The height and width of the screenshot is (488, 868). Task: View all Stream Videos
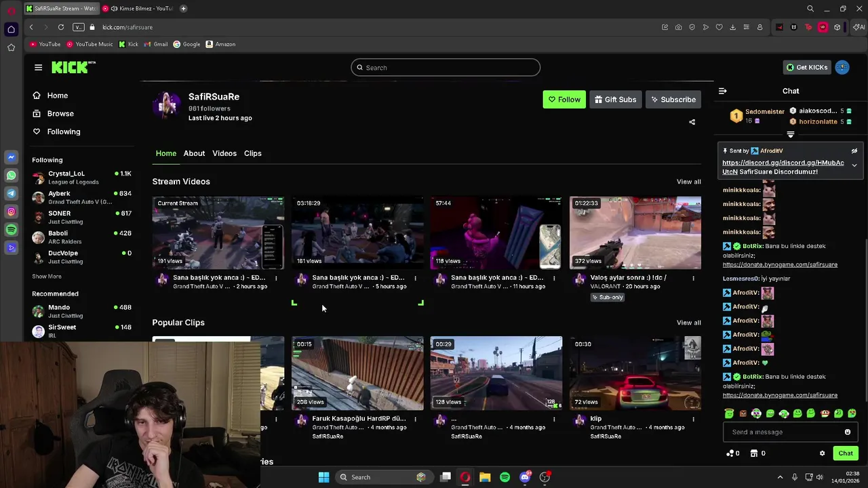(688, 182)
